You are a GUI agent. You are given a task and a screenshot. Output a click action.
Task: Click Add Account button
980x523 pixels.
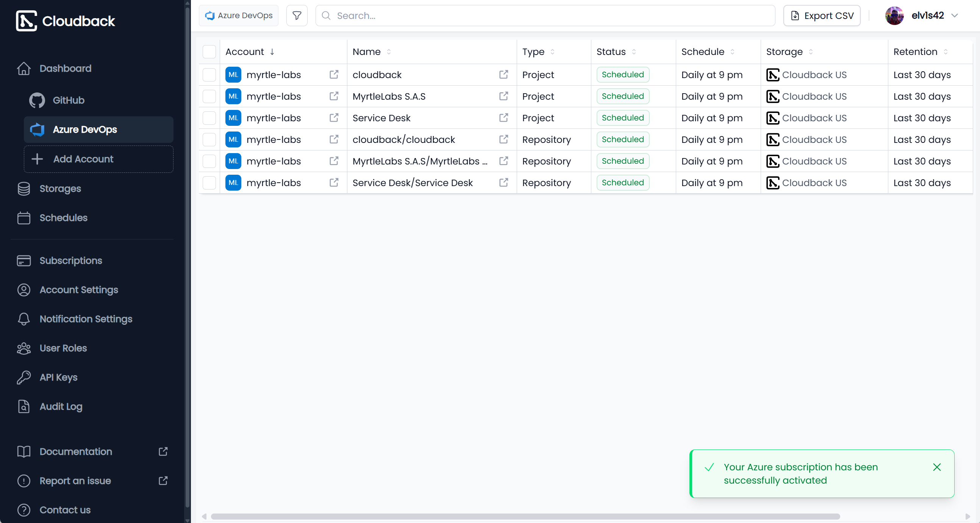98,159
